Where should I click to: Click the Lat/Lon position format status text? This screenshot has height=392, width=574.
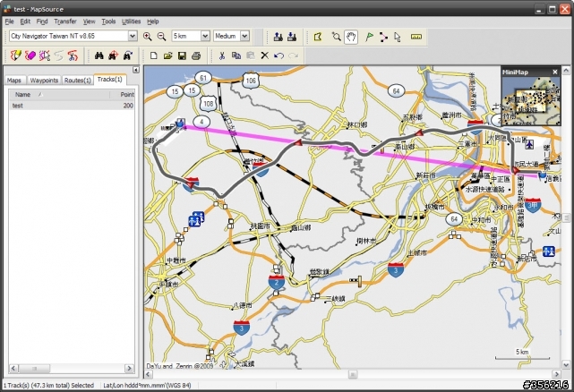(x=147, y=385)
